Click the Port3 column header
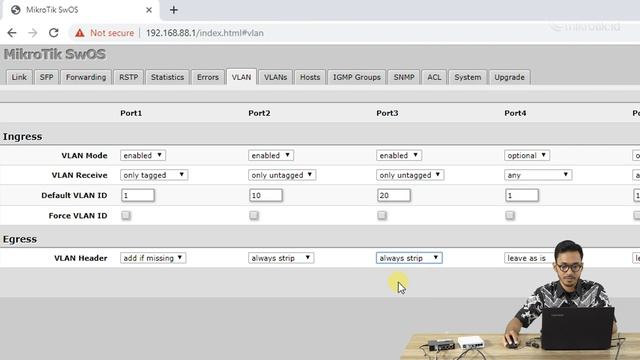The image size is (640, 360). pyautogui.click(x=387, y=113)
